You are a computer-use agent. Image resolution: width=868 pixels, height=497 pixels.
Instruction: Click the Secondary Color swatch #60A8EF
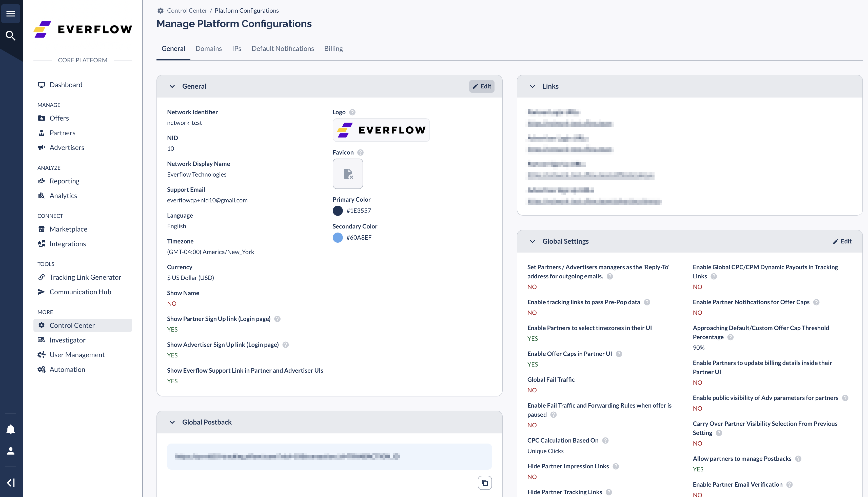click(338, 238)
